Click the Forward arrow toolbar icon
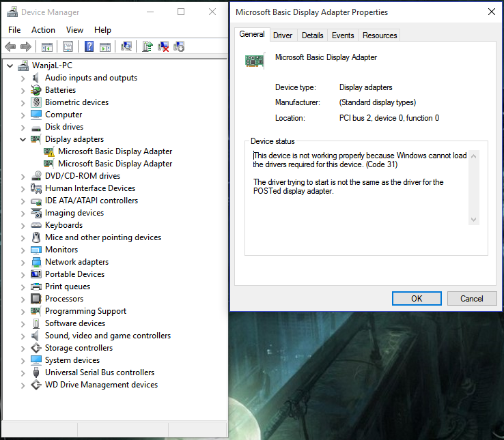The height and width of the screenshot is (440, 504). pyautogui.click(x=26, y=47)
